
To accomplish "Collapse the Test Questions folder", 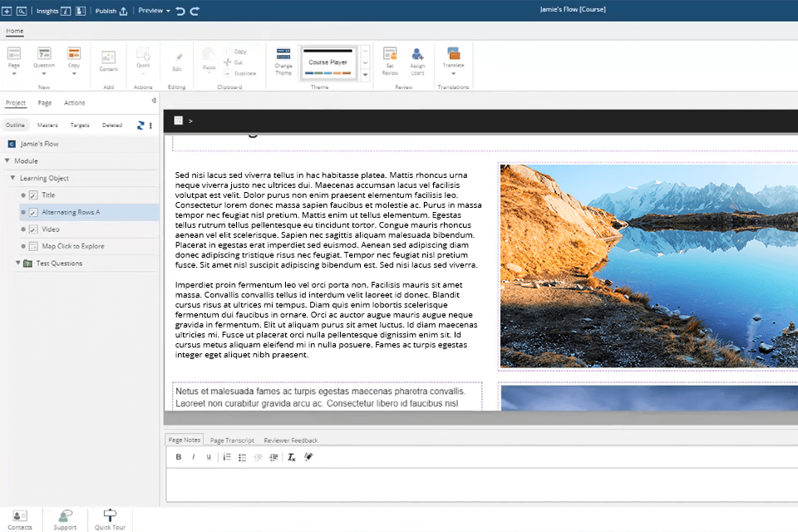I will (x=17, y=263).
